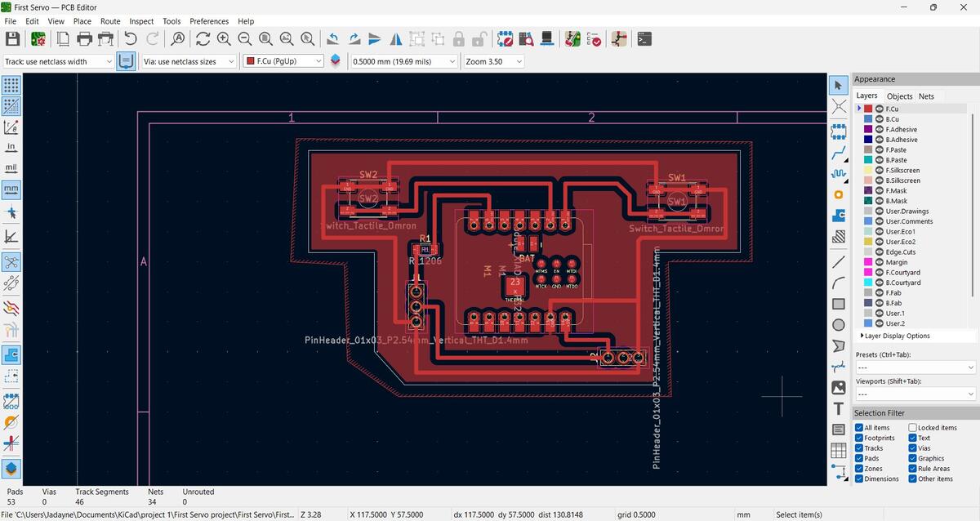Image resolution: width=980 pixels, height=521 pixels.
Task: Select the Draw circle tool
Action: click(839, 325)
